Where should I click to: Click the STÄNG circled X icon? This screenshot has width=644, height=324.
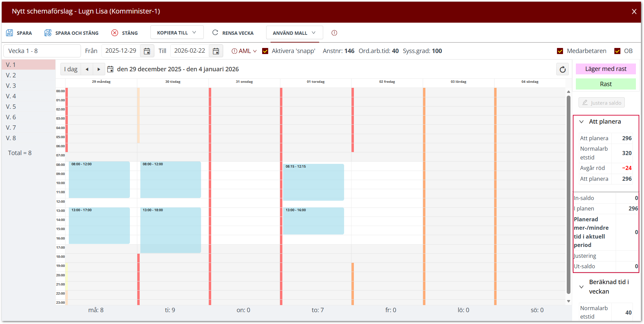click(115, 33)
